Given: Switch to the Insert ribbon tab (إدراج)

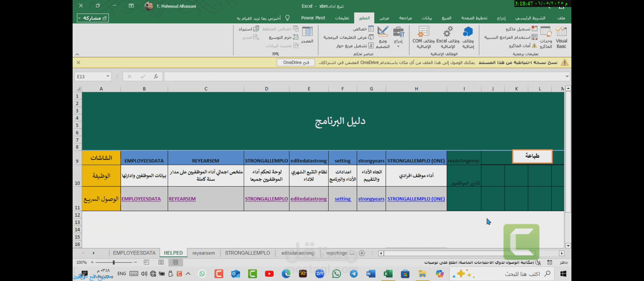Looking at the screenshot, I should tap(501, 18).
